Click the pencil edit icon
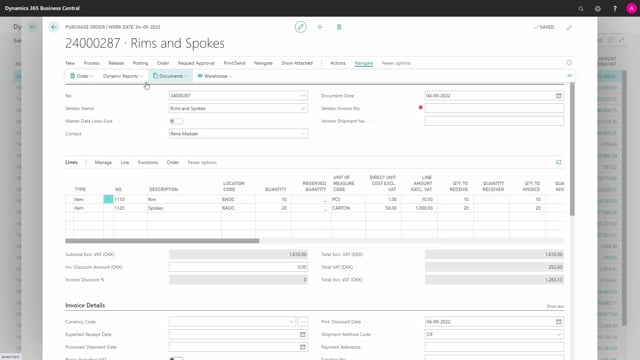 300,27
